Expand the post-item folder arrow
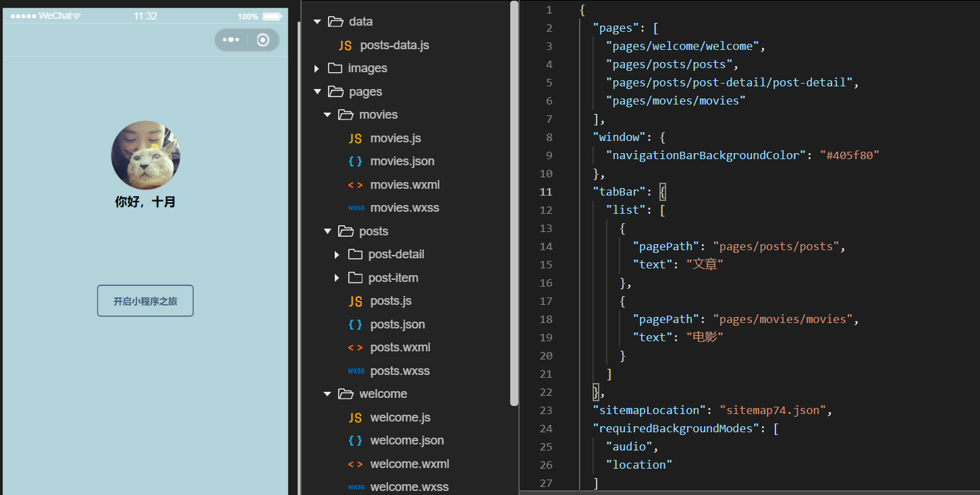The height and width of the screenshot is (495, 980). pyautogui.click(x=337, y=278)
